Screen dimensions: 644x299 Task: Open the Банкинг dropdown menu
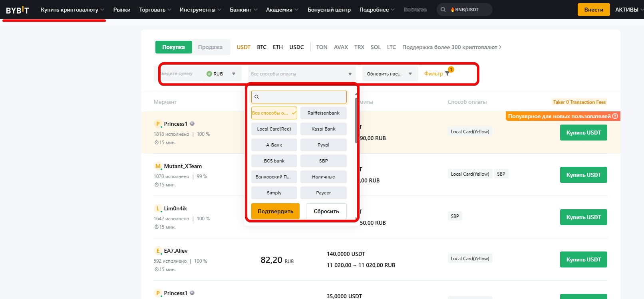coord(244,10)
